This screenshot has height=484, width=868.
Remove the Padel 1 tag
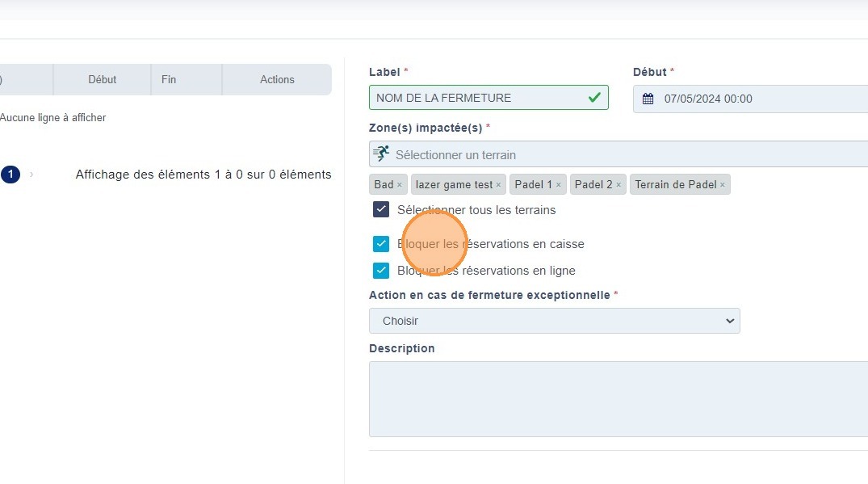pos(558,185)
